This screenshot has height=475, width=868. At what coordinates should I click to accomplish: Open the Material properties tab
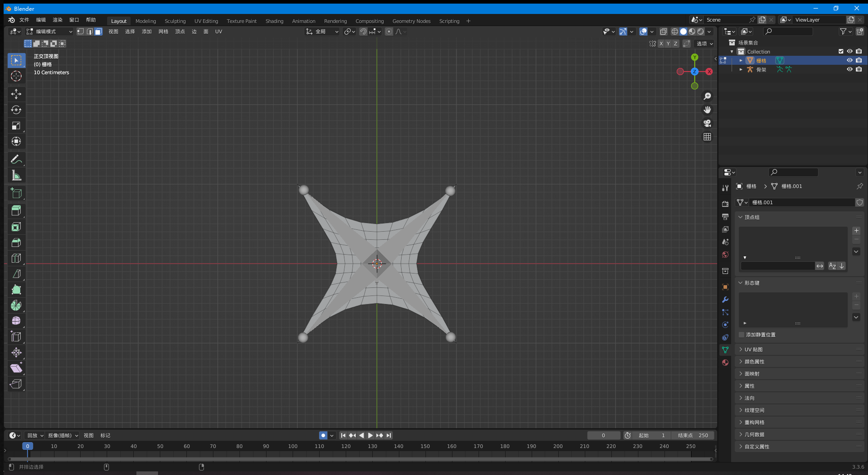tap(725, 363)
